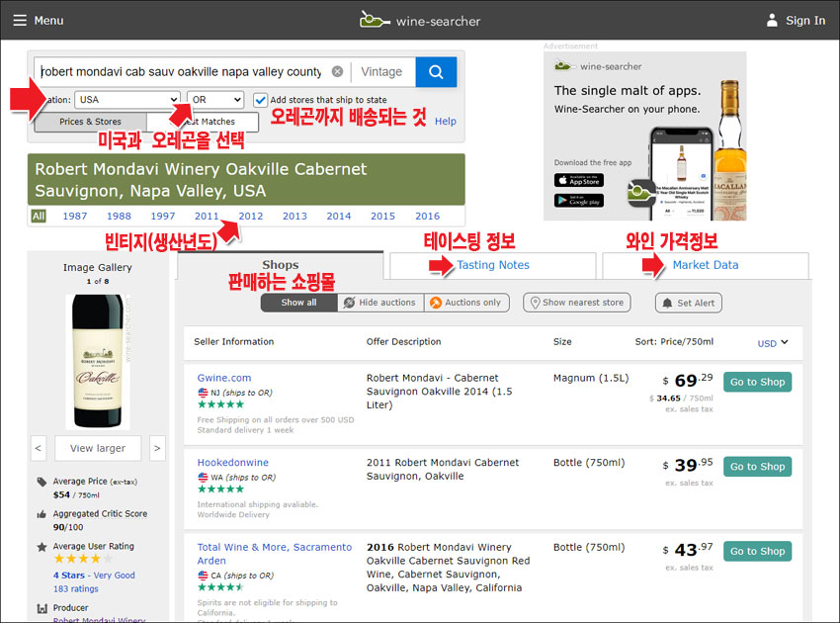Click the Sort: Price/750ml header
The height and width of the screenshot is (623, 840).
pyautogui.click(x=674, y=342)
